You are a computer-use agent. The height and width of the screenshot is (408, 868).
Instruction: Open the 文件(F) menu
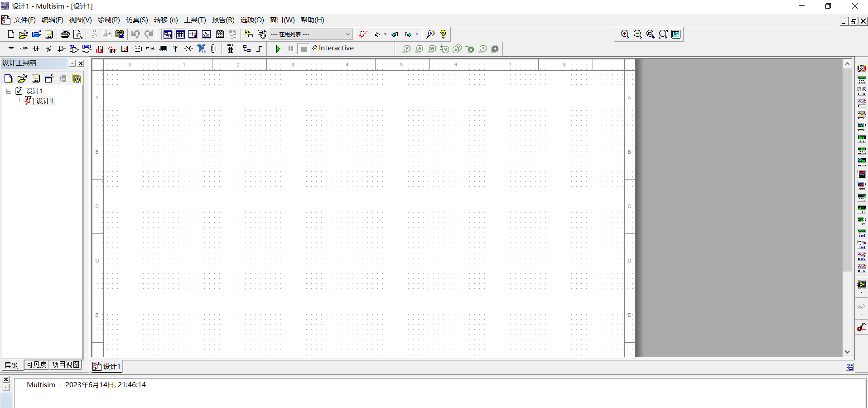(24, 20)
